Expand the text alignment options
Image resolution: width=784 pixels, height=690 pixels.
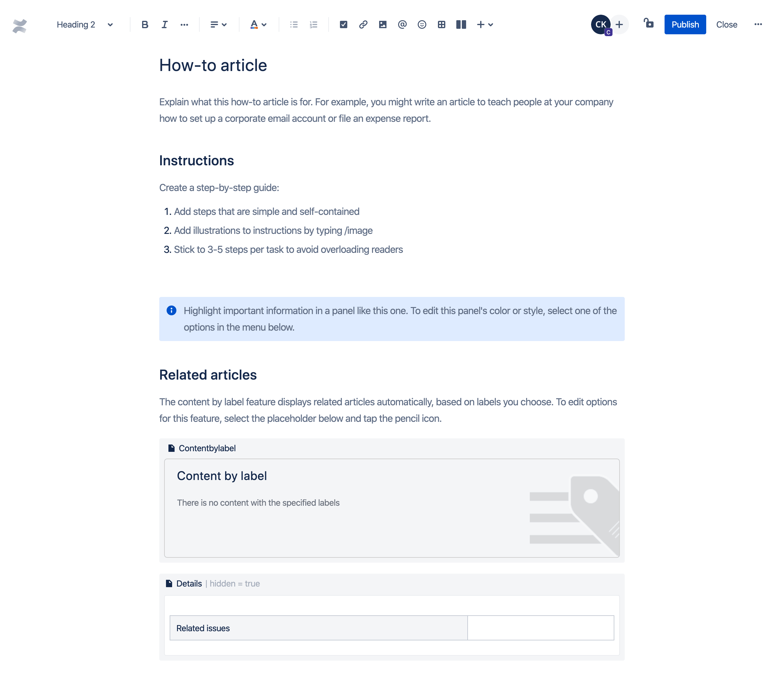pos(216,25)
